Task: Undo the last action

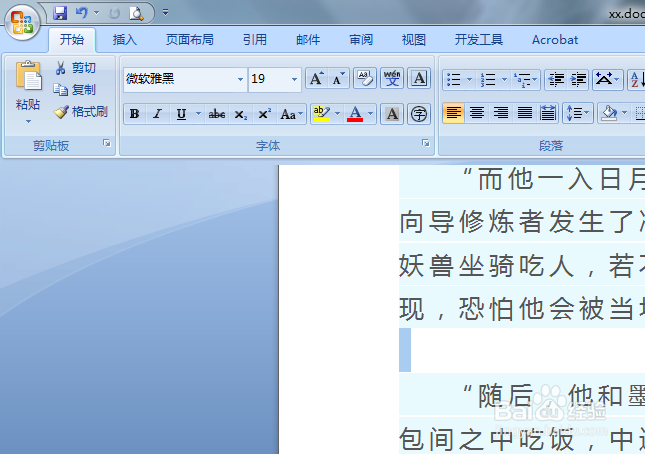Action: coord(81,13)
